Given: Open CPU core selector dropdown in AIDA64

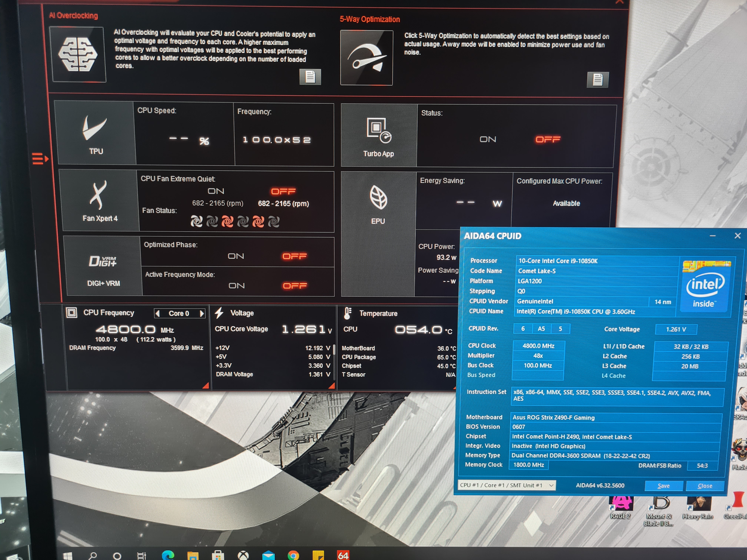Looking at the screenshot, I should point(507,485).
